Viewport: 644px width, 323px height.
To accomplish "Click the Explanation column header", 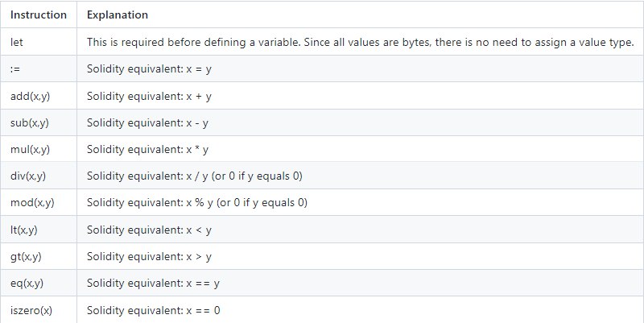I will pos(118,14).
